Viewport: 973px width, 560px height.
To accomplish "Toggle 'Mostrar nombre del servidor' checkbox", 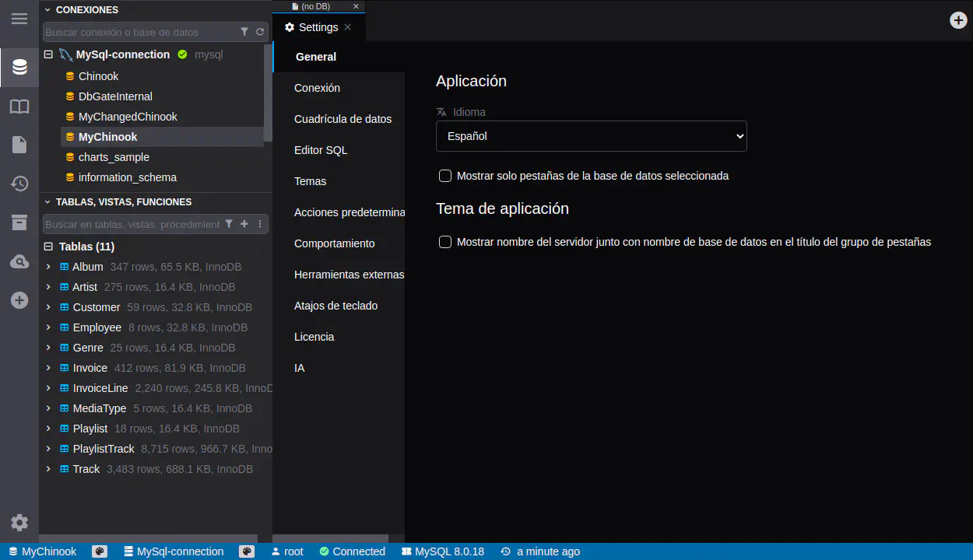I will click(x=445, y=242).
